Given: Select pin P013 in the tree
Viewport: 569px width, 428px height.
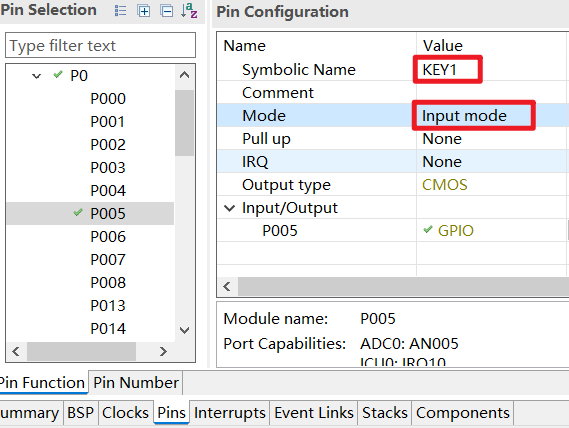Looking at the screenshot, I should (x=108, y=306).
